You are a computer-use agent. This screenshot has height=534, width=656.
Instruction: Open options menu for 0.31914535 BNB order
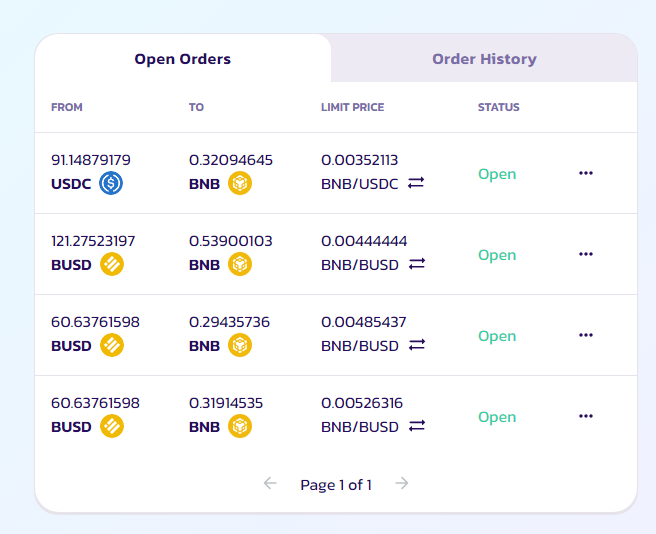coord(586,416)
